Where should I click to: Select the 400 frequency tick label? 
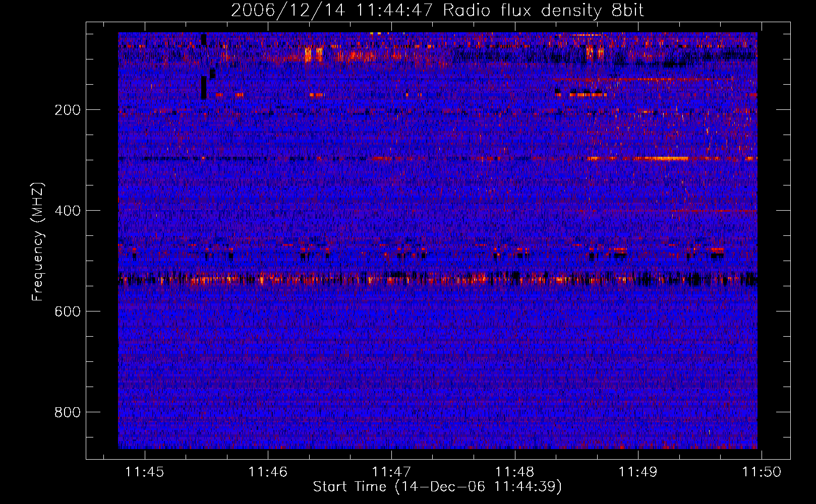coord(67,211)
